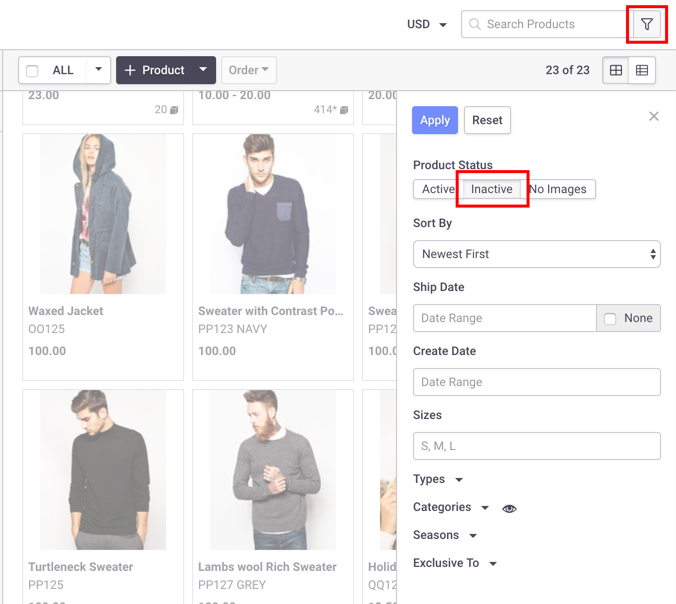Open the USD currency dropdown

click(x=426, y=24)
